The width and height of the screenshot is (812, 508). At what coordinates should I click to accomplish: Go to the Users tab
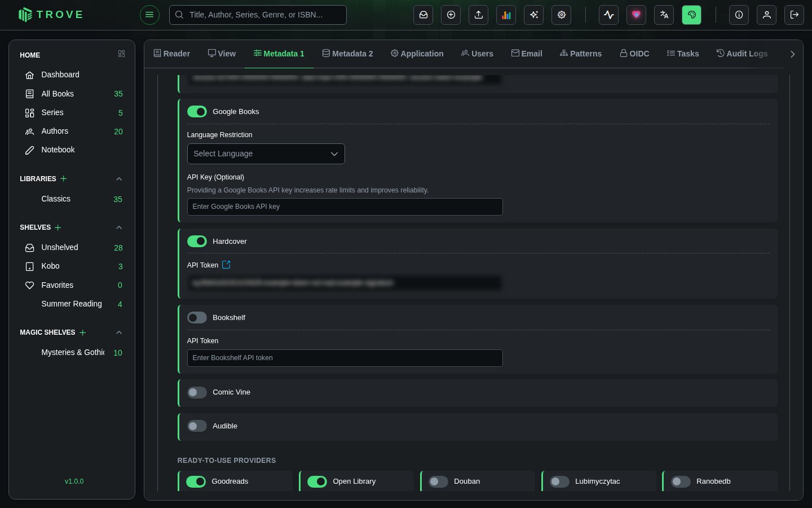(x=477, y=54)
